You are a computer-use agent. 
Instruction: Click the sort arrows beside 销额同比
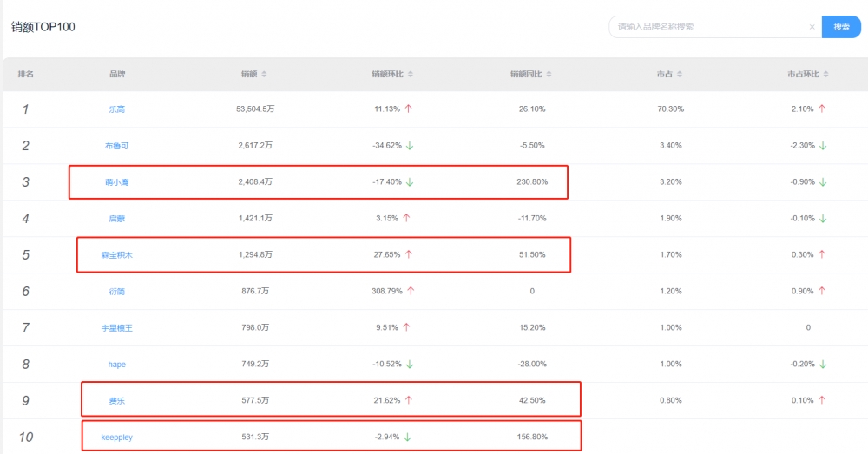click(549, 75)
